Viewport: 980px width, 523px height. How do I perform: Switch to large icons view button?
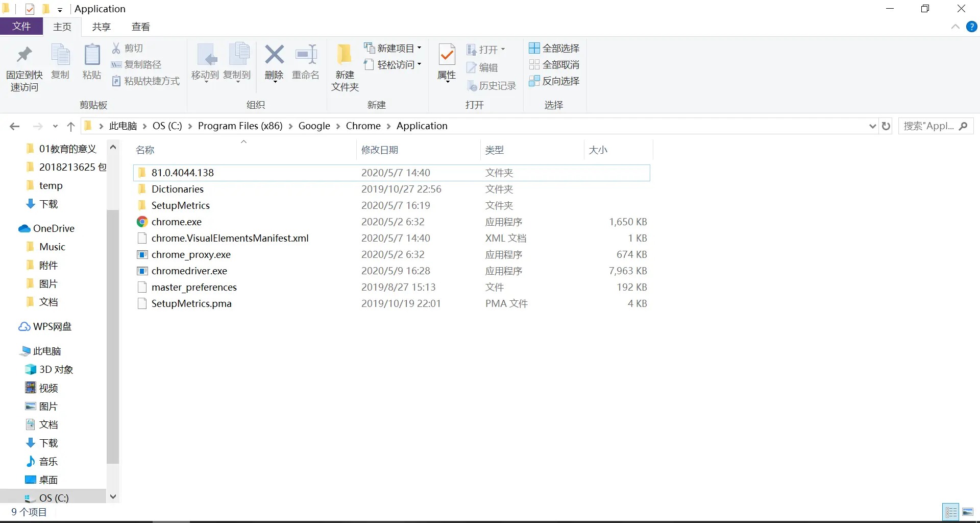click(968, 512)
